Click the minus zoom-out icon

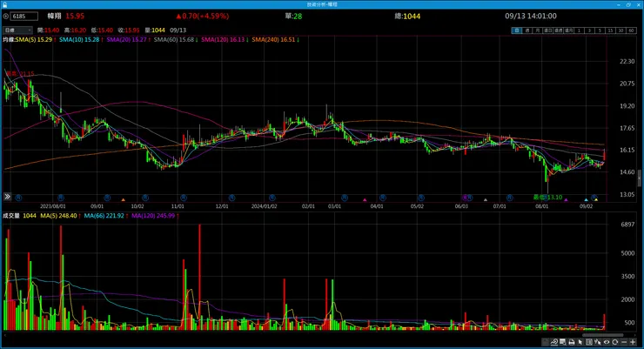pyautogui.click(x=624, y=342)
